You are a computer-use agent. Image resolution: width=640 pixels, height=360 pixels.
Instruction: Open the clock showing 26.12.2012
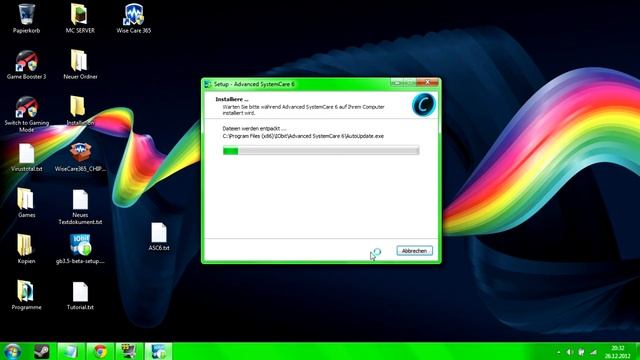point(618,352)
